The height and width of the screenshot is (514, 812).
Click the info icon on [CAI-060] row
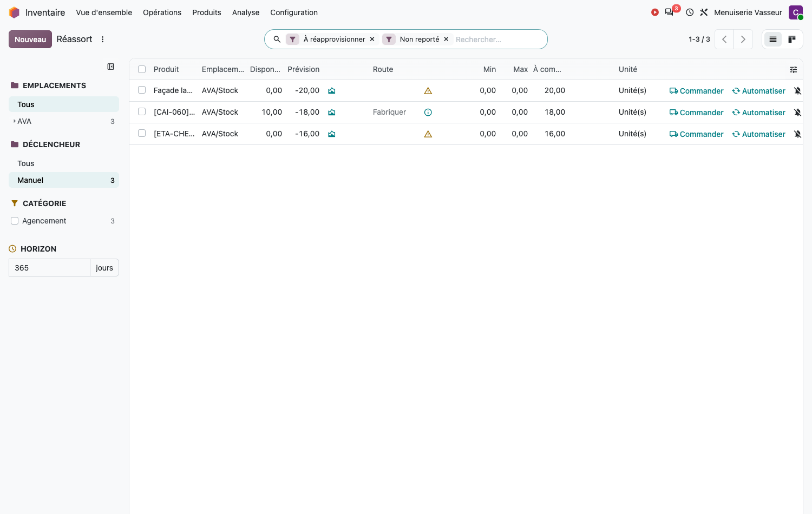428,113
